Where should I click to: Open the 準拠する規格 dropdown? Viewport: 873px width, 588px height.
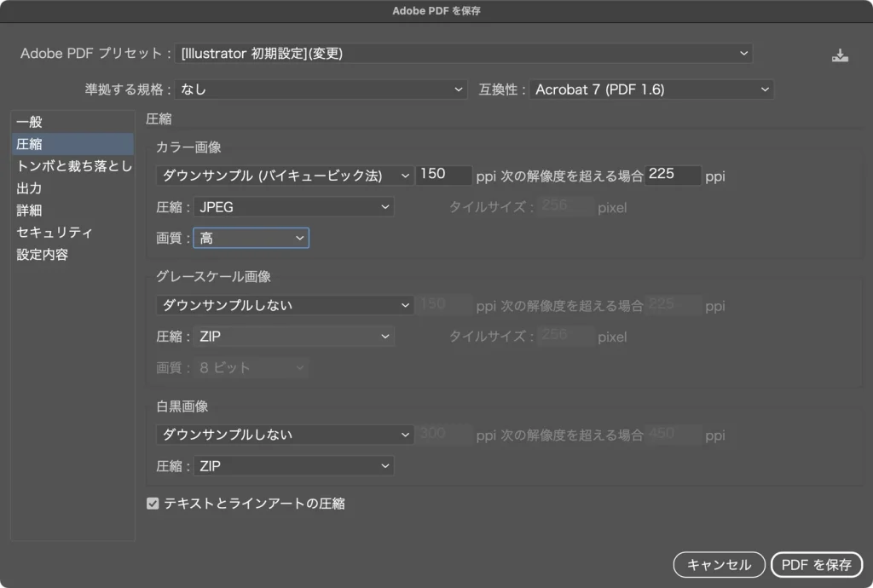point(321,89)
